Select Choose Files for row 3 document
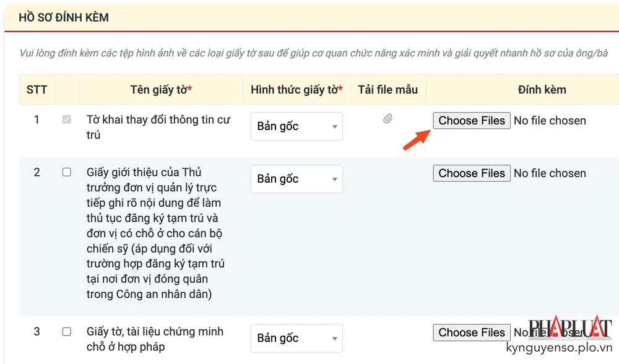619x364 pixels. point(472,332)
